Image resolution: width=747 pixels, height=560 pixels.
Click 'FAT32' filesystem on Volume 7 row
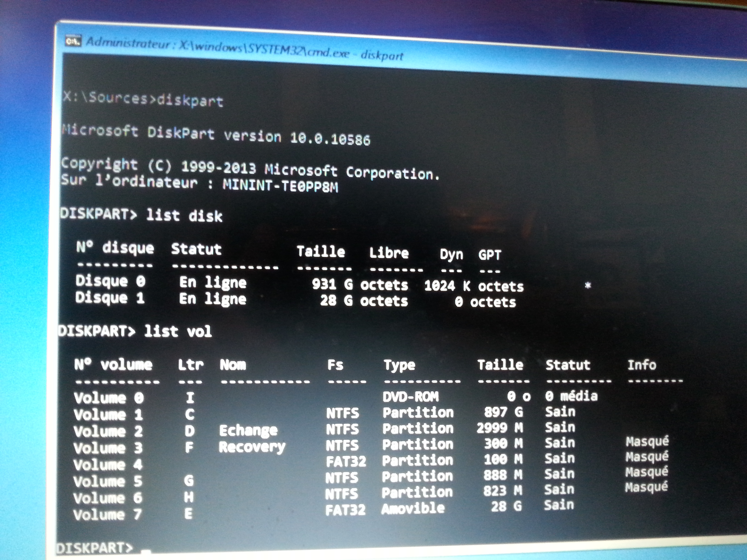click(x=345, y=510)
